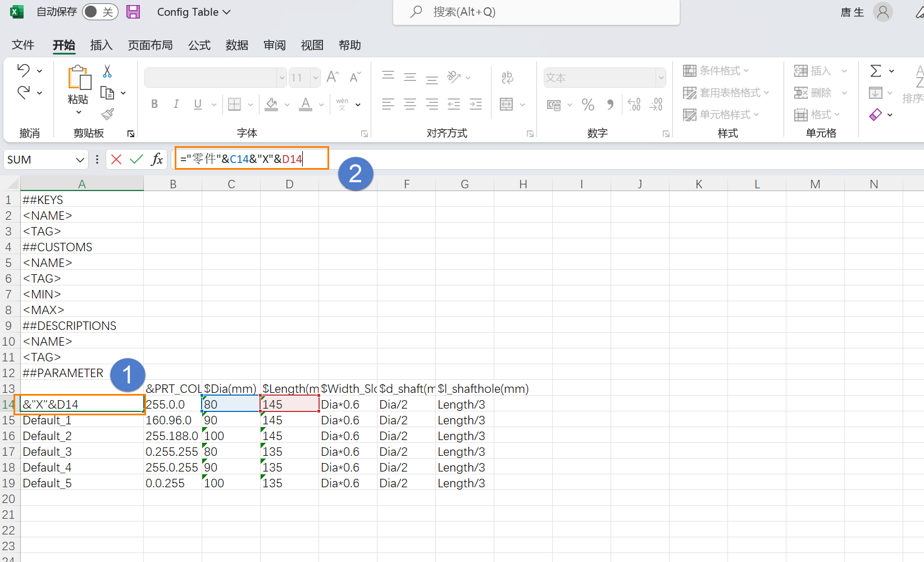Click the Fill down icon
This screenshot has width=924, height=562.
[876, 92]
